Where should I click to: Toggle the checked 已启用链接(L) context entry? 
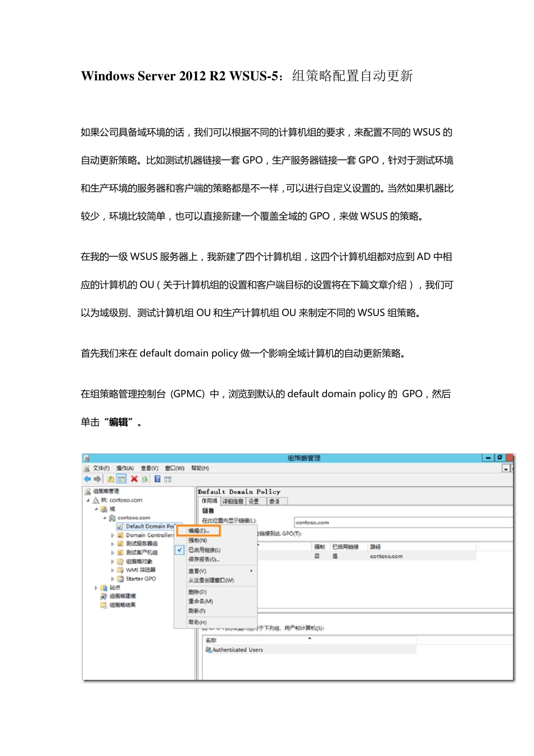216,550
